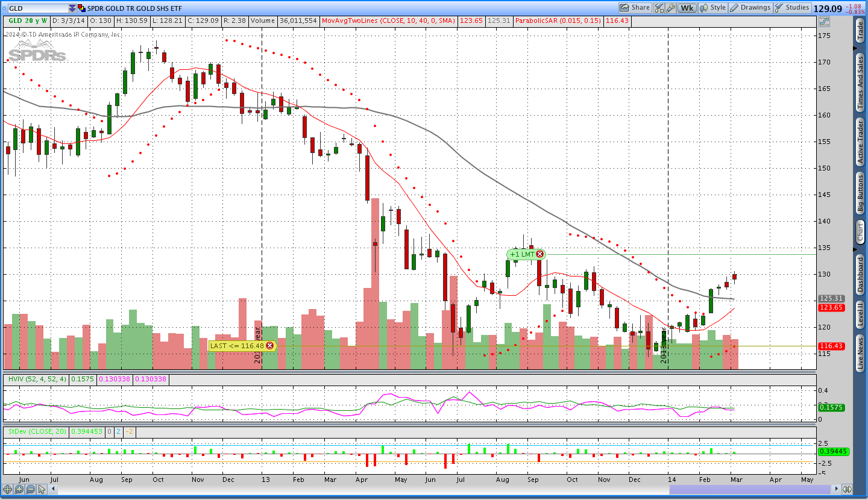Click the Wk timeframe button
This screenshot has height=500, width=868.
687,8
